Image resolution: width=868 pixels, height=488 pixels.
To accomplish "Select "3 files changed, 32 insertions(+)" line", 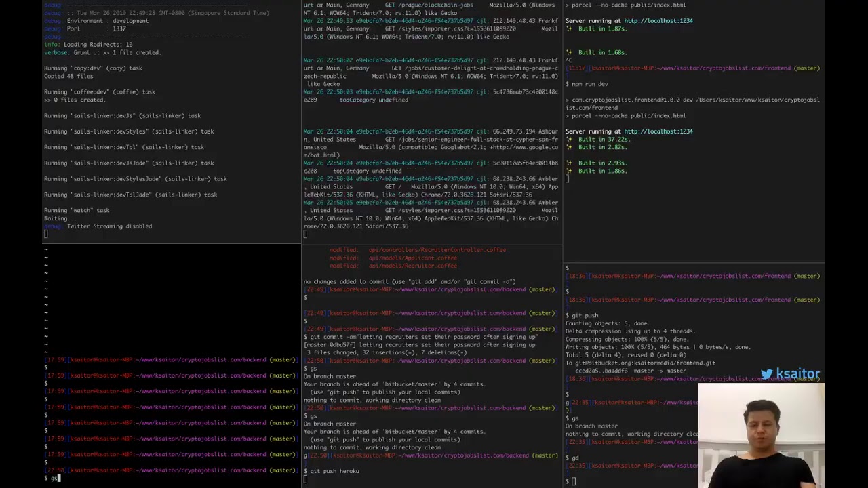I will [x=387, y=352].
